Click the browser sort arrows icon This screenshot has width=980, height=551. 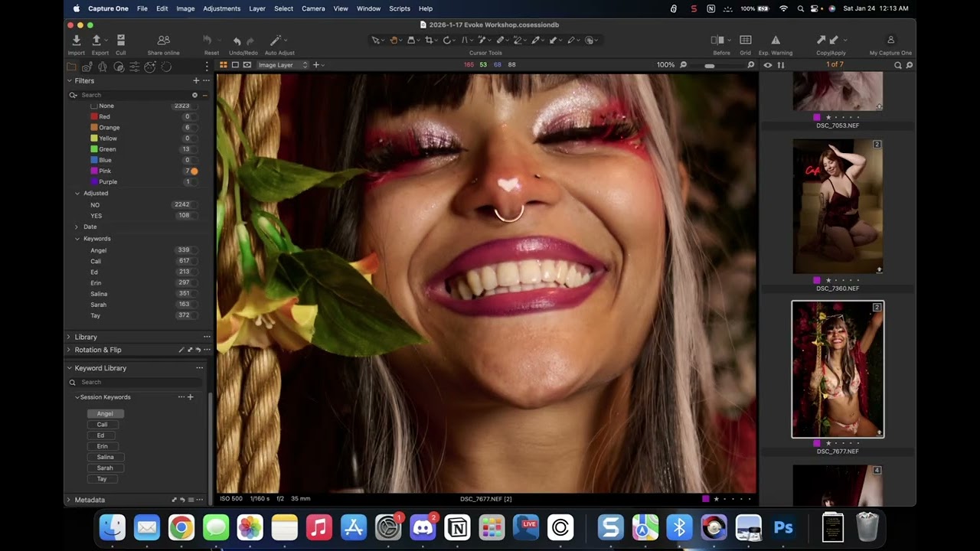point(781,65)
